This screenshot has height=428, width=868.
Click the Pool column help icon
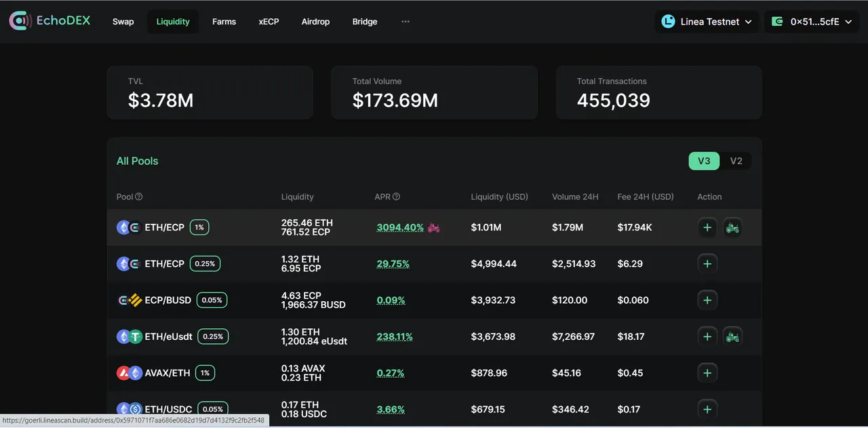(x=139, y=197)
